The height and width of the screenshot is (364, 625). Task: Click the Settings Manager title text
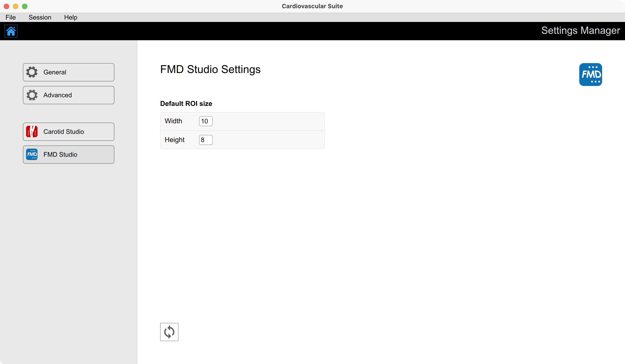tap(580, 30)
